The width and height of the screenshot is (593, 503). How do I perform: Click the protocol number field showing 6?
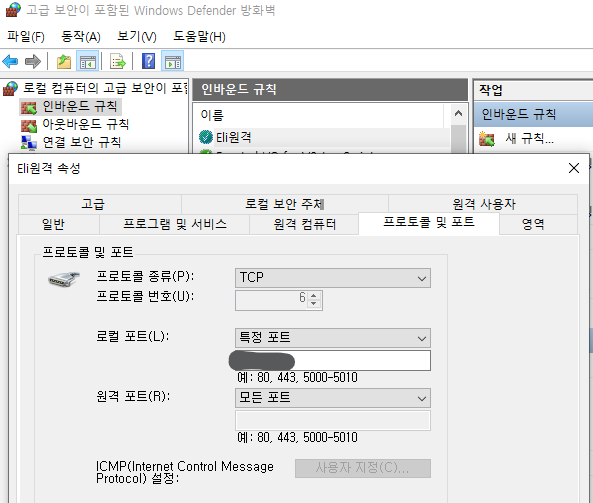[x=271, y=300]
